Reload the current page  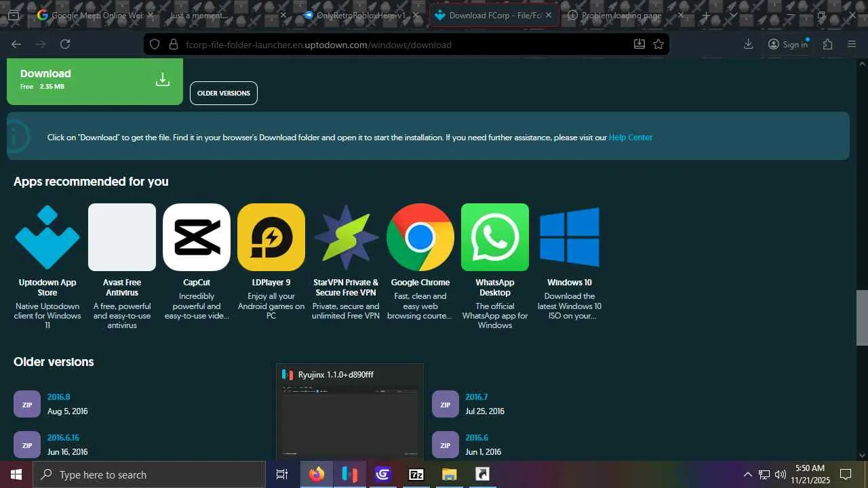coord(65,44)
